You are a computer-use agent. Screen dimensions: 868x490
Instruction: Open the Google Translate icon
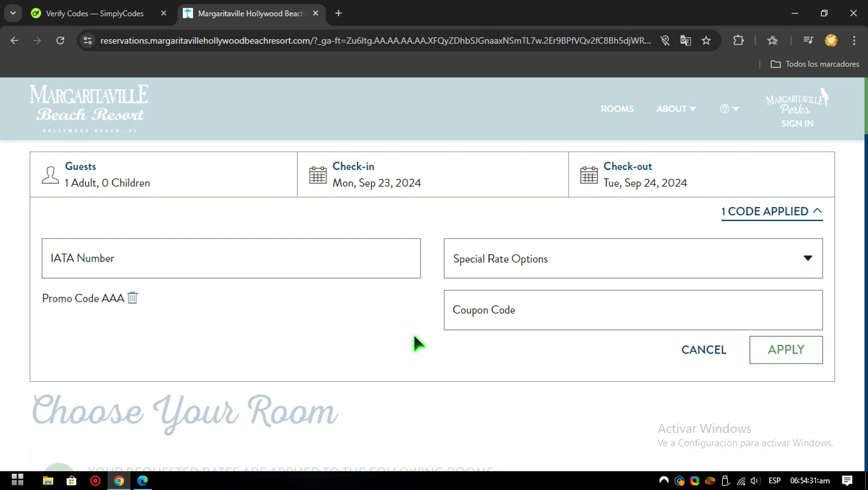tap(686, 40)
